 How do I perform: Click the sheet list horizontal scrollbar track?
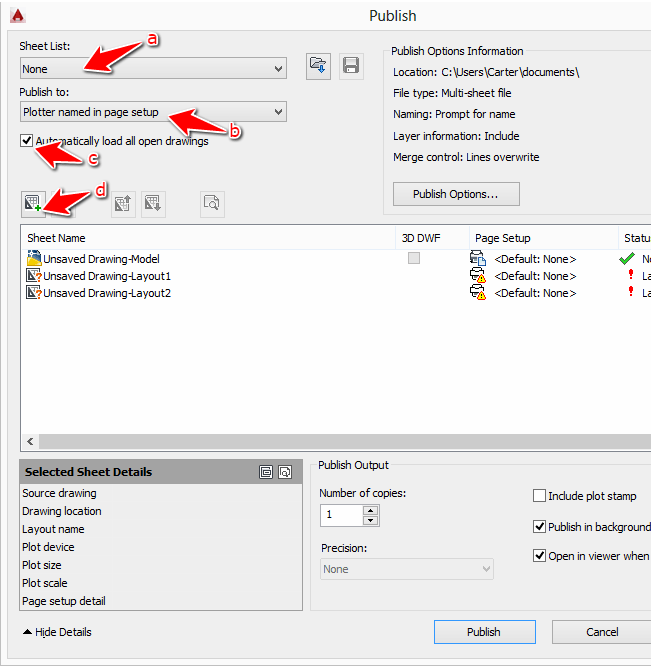click(x=345, y=442)
